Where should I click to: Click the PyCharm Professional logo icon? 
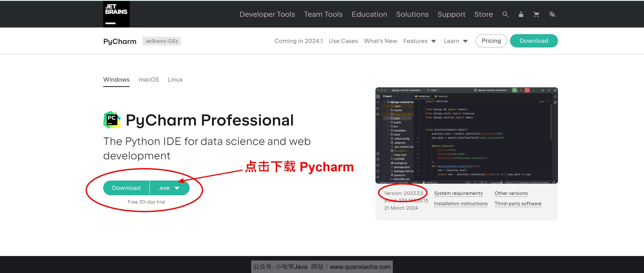(x=112, y=119)
